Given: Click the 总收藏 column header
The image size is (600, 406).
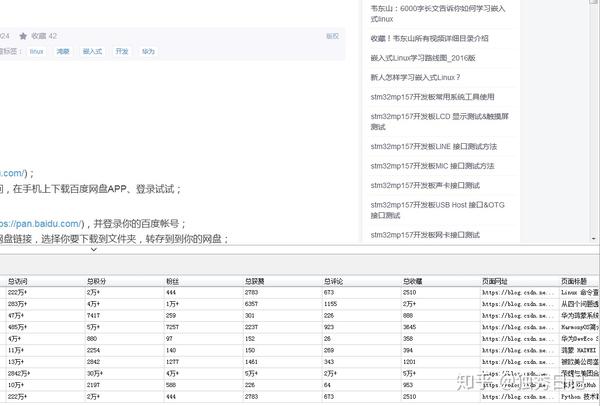Looking at the screenshot, I should 440,281.
